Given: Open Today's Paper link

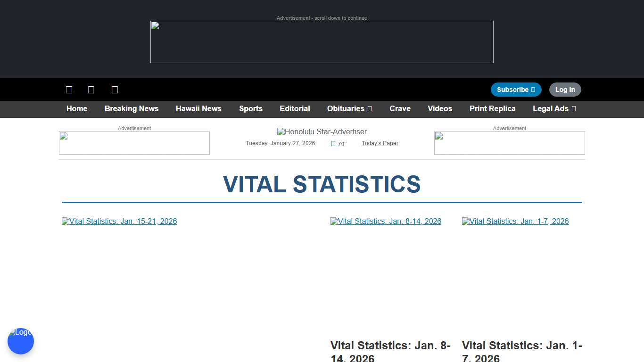Looking at the screenshot, I should click(380, 143).
